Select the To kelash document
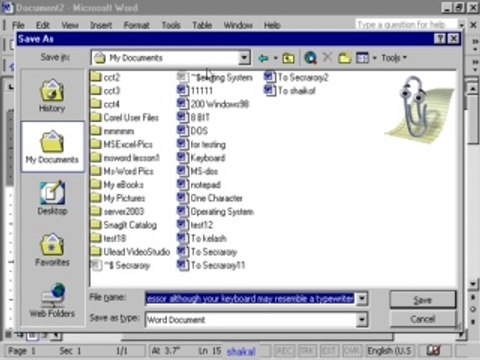 pyautogui.click(x=202, y=238)
